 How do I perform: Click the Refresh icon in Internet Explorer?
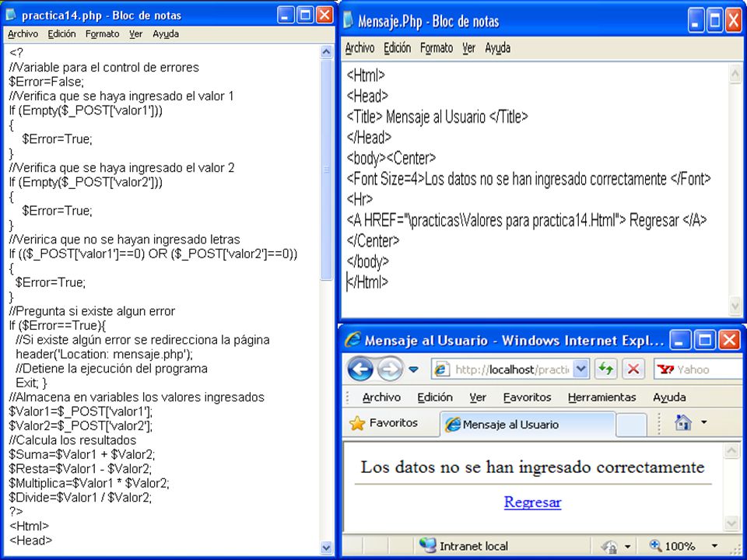pyautogui.click(x=606, y=369)
